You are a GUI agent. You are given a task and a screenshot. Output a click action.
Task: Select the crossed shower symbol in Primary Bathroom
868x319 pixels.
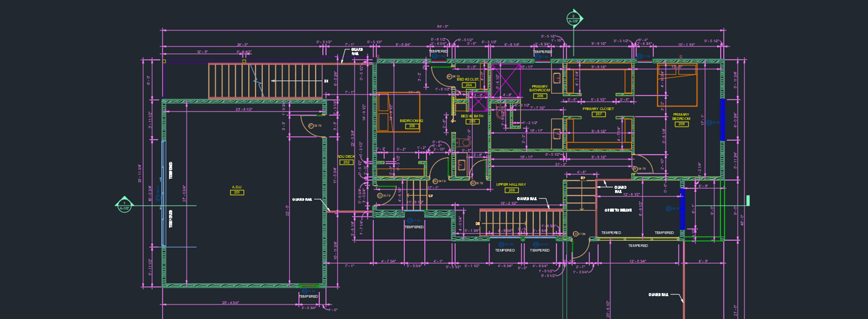[505, 81]
